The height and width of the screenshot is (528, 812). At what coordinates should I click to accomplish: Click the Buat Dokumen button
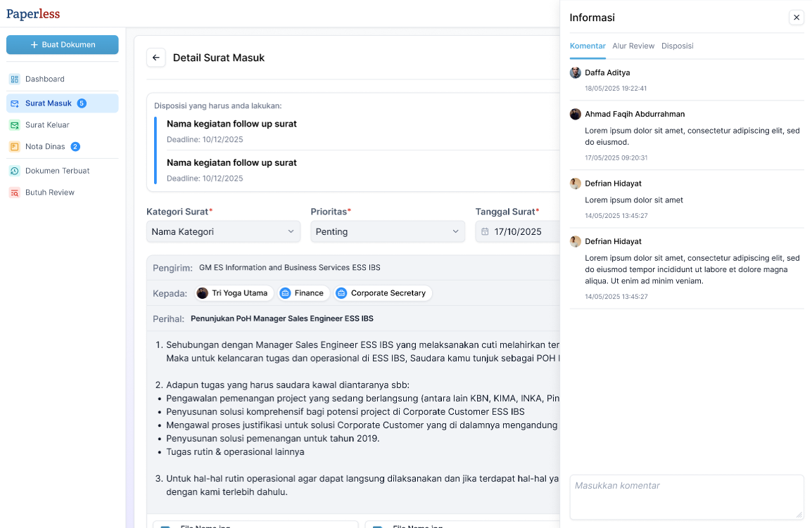(62, 44)
